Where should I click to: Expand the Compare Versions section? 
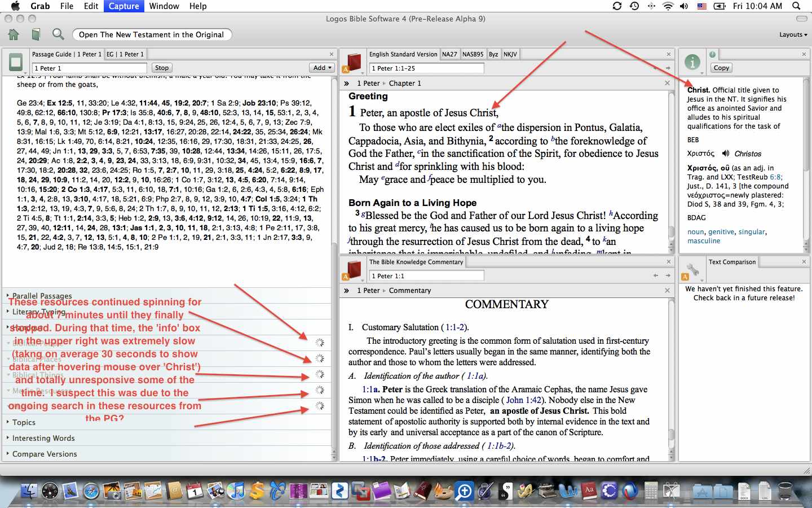[x=45, y=454]
